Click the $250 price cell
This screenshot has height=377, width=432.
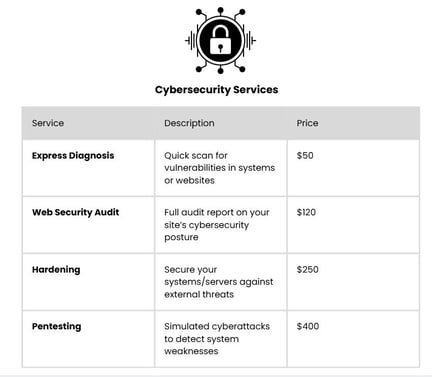(x=308, y=269)
